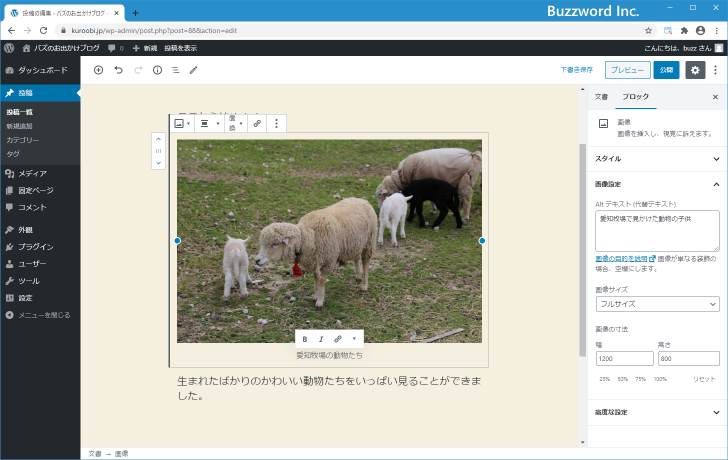Set image size to 25%
Viewport: 728px width, 460px height.
click(x=604, y=379)
